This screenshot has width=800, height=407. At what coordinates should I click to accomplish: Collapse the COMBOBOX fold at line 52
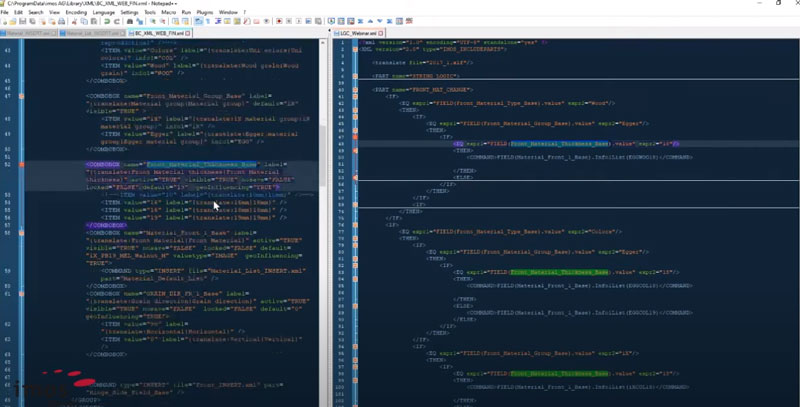21,165
